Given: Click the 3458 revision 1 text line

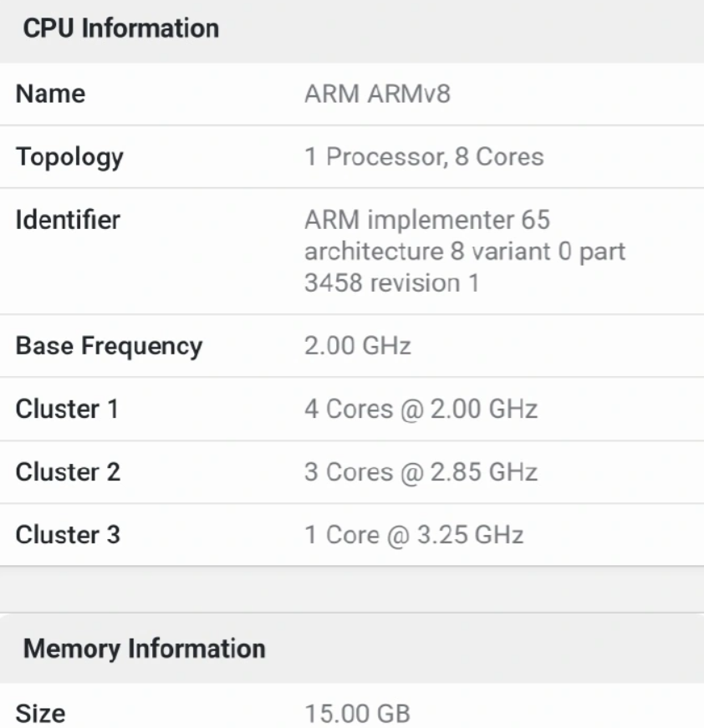Looking at the screenshot, I should click(x=391, y=283).
